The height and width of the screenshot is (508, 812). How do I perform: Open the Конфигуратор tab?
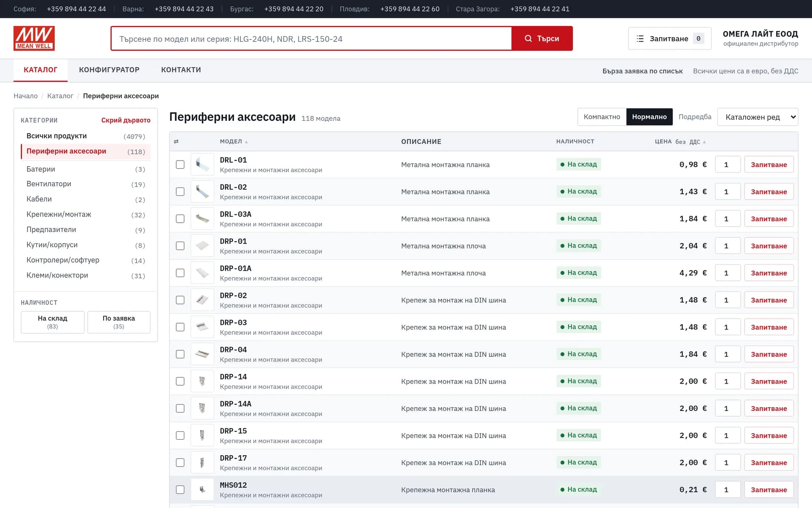(x=109, y=70)
